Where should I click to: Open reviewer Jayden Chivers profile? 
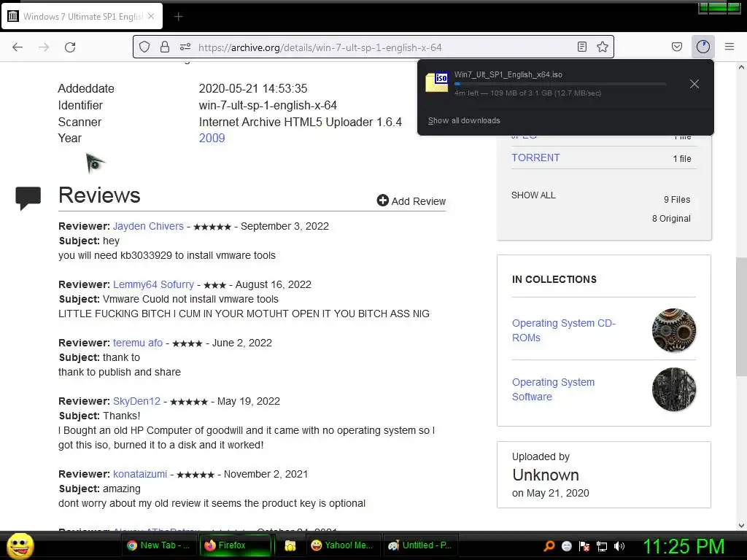148,226
